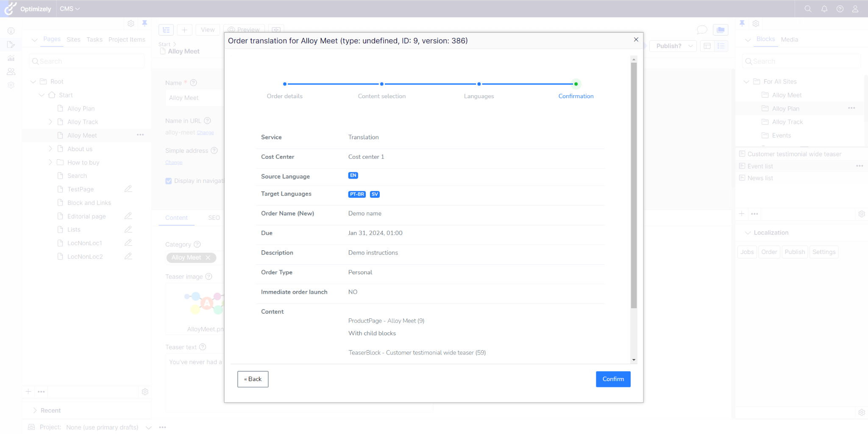
Task: Open user profile icon
Action: tap(855, 9)
